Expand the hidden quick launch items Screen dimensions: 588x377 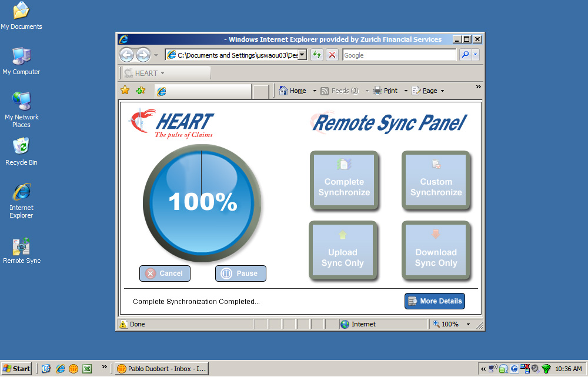pos(104,367)
